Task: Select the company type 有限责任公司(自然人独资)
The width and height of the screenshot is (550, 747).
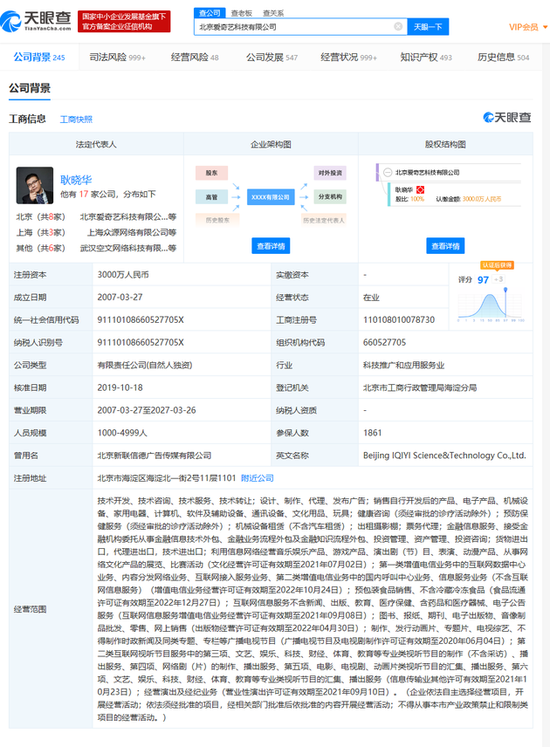Action: point(145,365)
